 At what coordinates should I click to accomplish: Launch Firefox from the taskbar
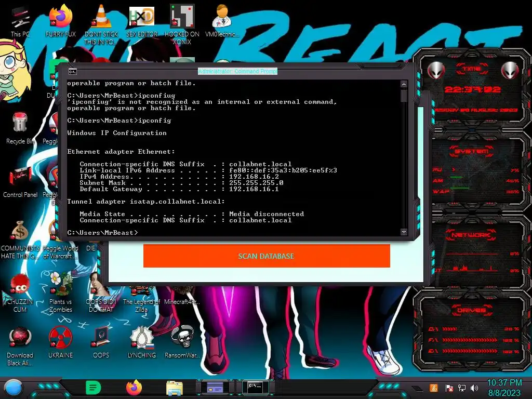(x=134, y=388)
